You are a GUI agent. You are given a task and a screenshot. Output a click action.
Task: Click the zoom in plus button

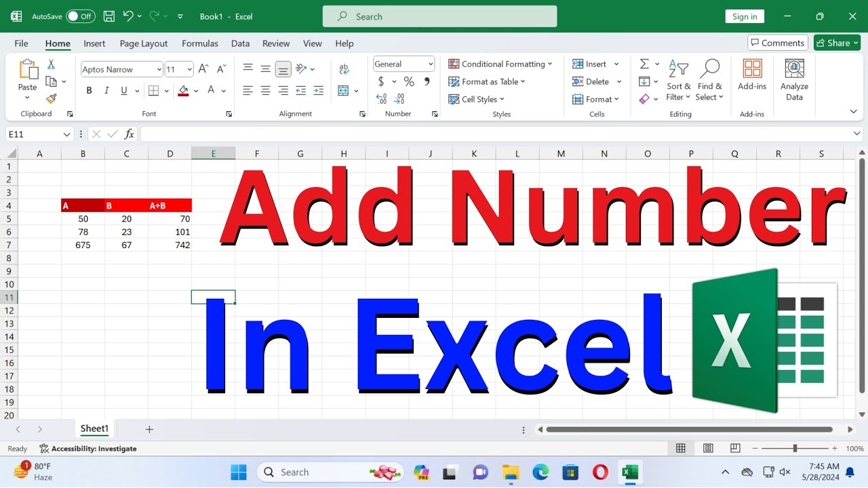click(835, 449)
